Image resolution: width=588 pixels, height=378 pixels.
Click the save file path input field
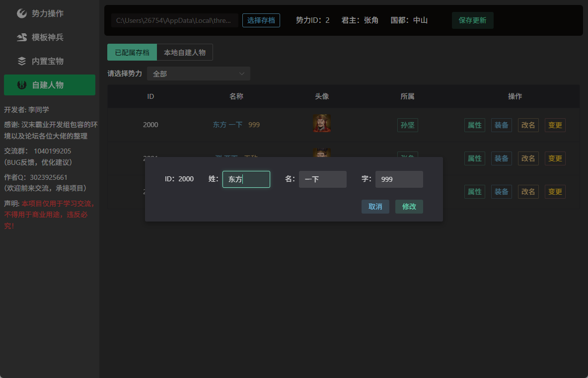pyautogui.click(x=174, y=20)
